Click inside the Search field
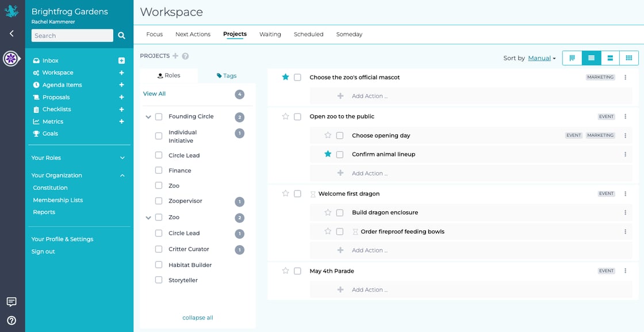 [72, 35]
